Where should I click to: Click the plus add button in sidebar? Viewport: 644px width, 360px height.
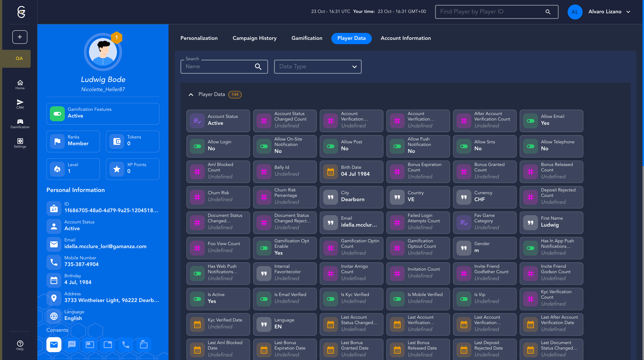20,37
